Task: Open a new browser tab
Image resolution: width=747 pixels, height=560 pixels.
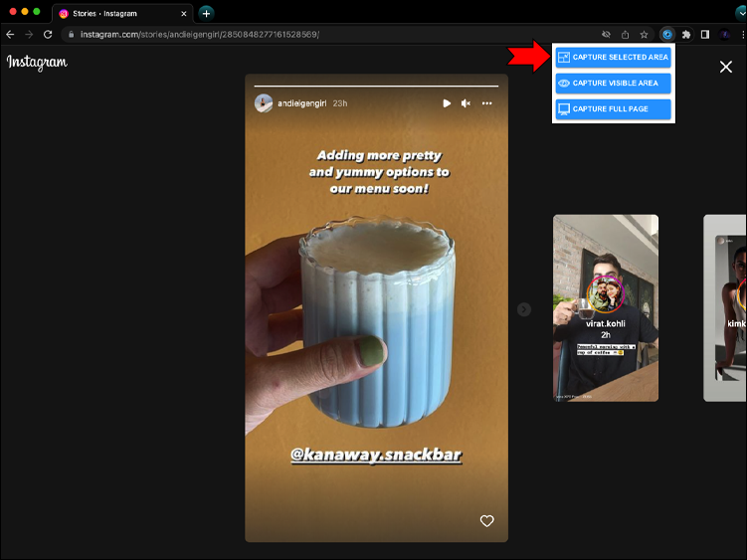Action: click(x=206, y=13)
